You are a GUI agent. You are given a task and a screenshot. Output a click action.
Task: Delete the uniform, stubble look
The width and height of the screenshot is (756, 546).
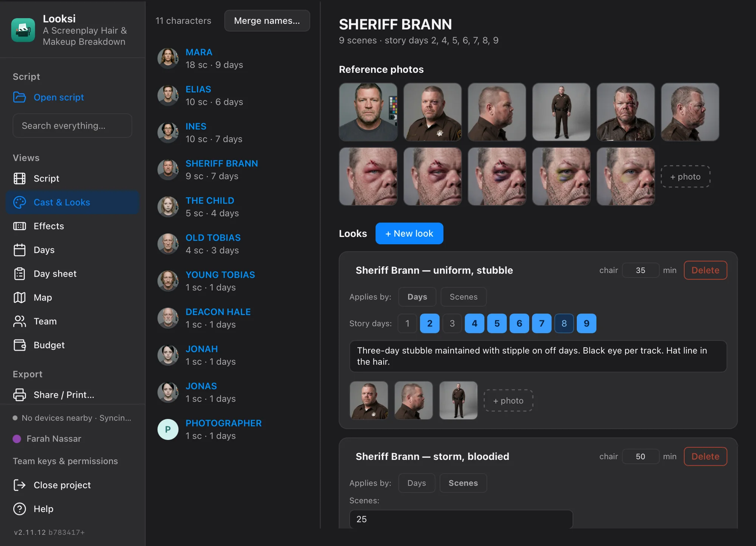(705, 270)
